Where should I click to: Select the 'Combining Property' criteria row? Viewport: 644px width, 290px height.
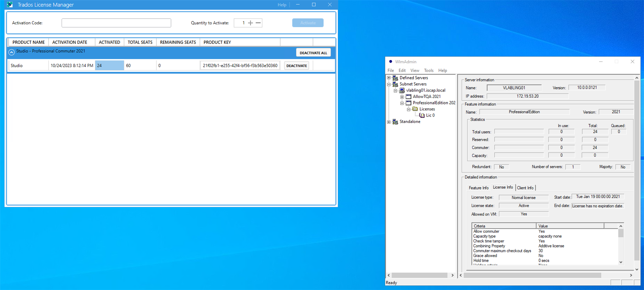click(545, 246)
